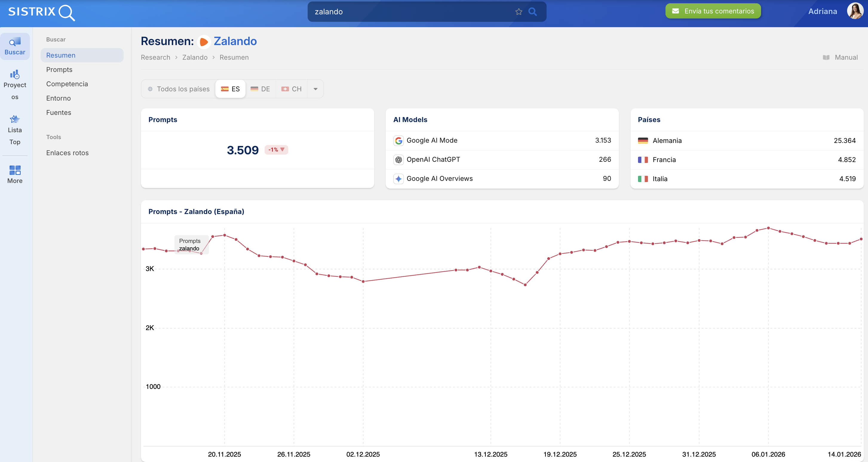Expand the additional countries dropdown arrow
The image size is (868, 462).
pos(315,89)
